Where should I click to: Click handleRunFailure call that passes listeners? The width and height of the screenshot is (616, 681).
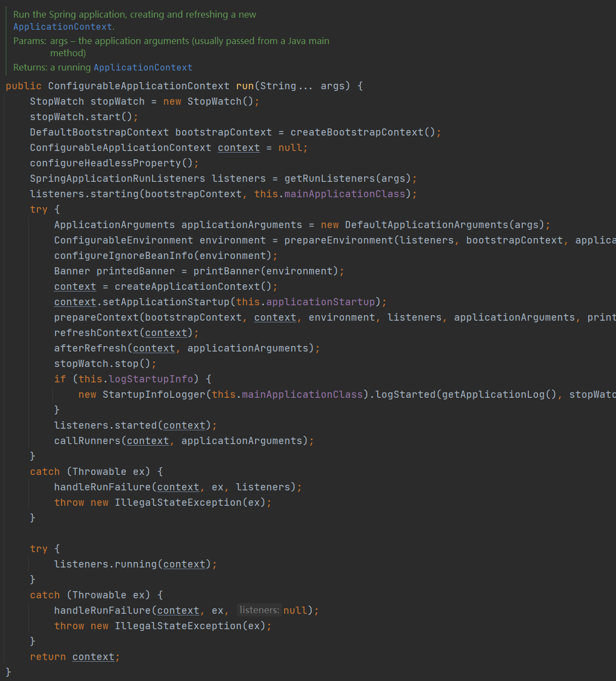tap(102, 487)
